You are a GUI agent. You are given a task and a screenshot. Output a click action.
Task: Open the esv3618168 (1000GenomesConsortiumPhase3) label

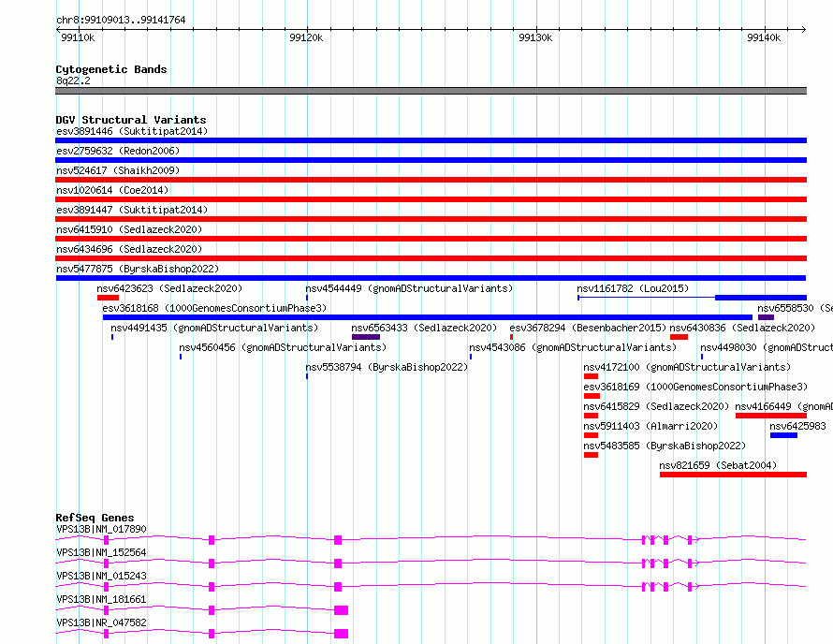pos(214,308)
